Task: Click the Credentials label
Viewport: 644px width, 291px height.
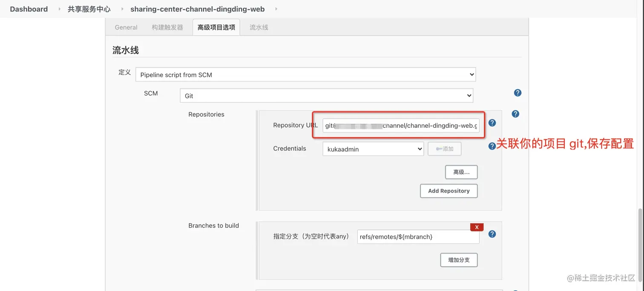Action: [290, 148]
